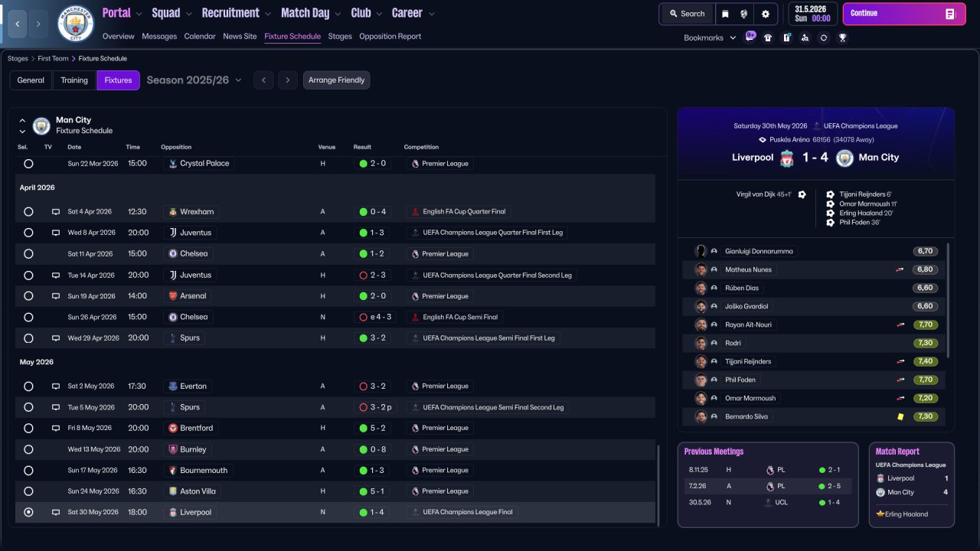The height and width of the screenshot is (551, 980).
Task: Go to the next season arrow
Action: pos(288,80)
